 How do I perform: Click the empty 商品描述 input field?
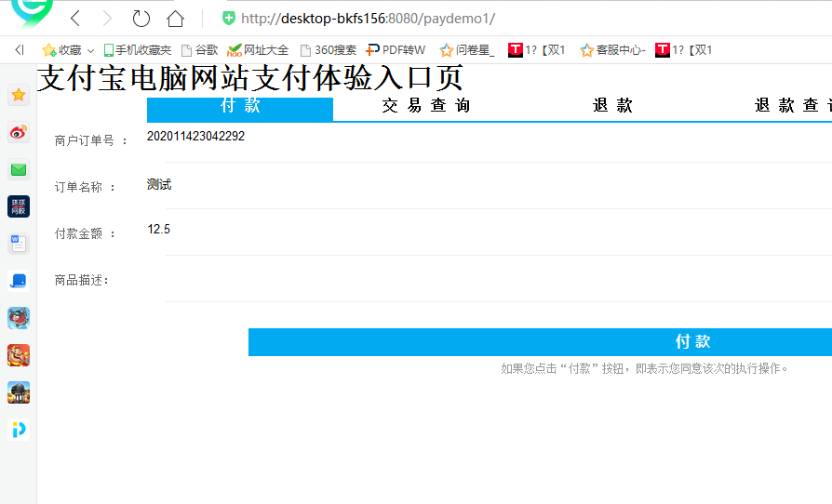[489, 279]
